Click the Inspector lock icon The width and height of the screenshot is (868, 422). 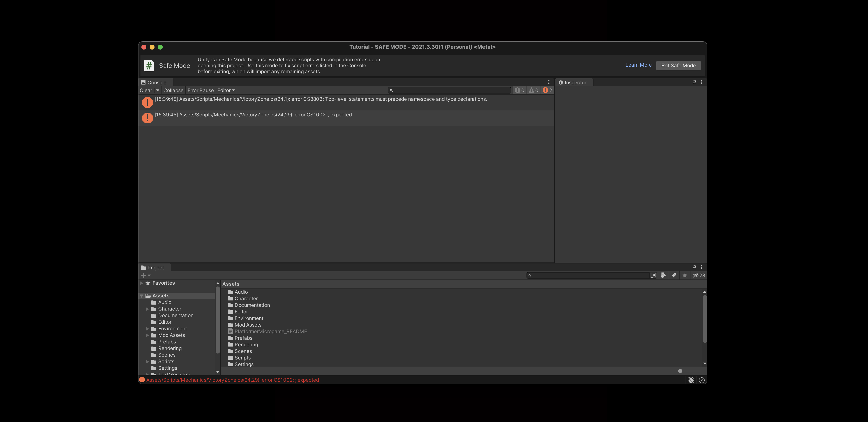[x=695, y=82]
